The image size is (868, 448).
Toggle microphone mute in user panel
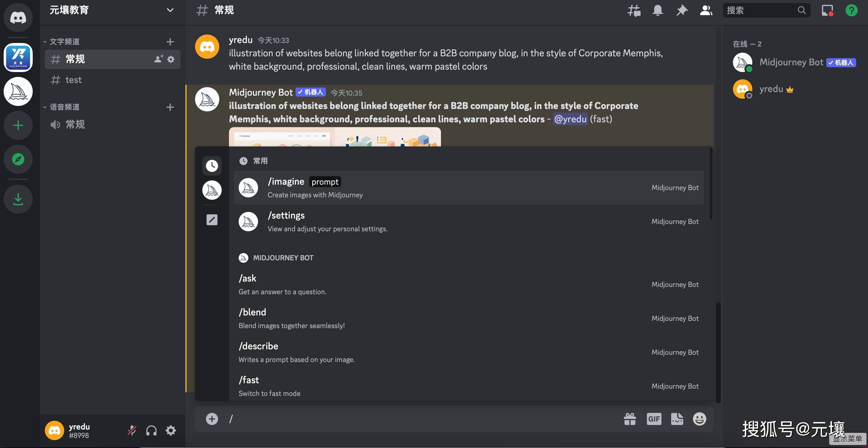tap(132, 430)
